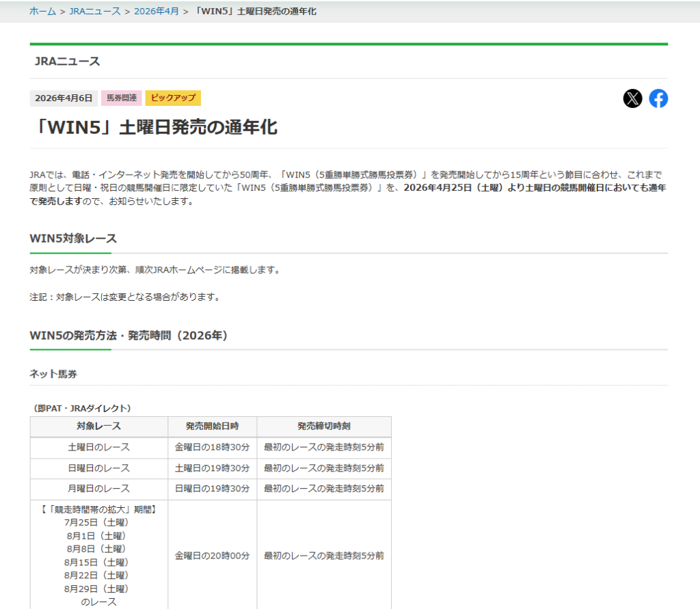The height and width of the screenshot is (609, 700).
Task: Click the 2026年4月6日 date label
Action: click(64, 98)
